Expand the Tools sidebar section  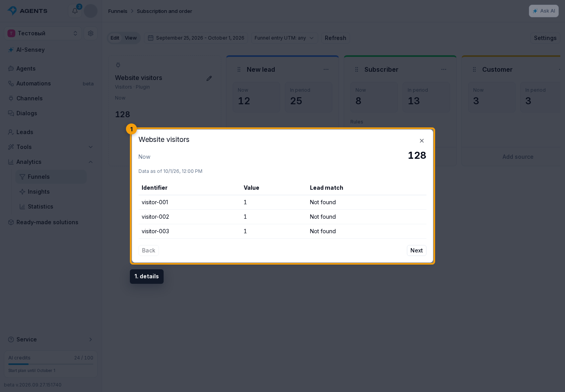point(51,147)
